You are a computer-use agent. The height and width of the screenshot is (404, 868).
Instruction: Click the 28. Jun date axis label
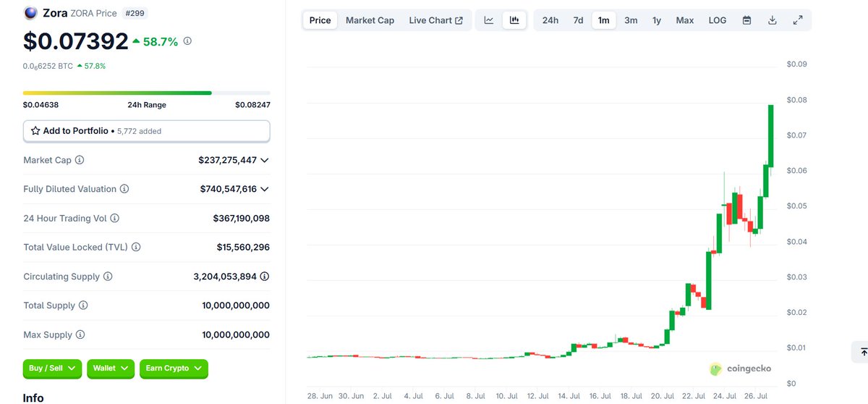click(319, 397)
